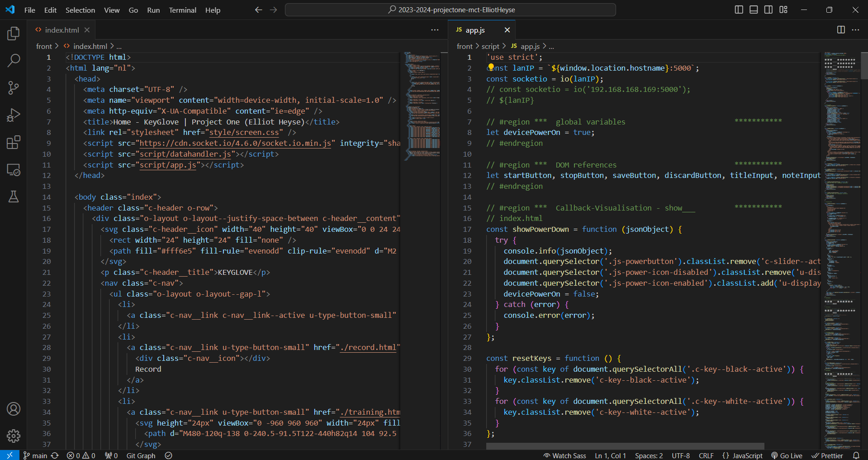Toggle secondary side bar layout icon
The height and width of the screenshot is (460, 868).
point(768,10)
